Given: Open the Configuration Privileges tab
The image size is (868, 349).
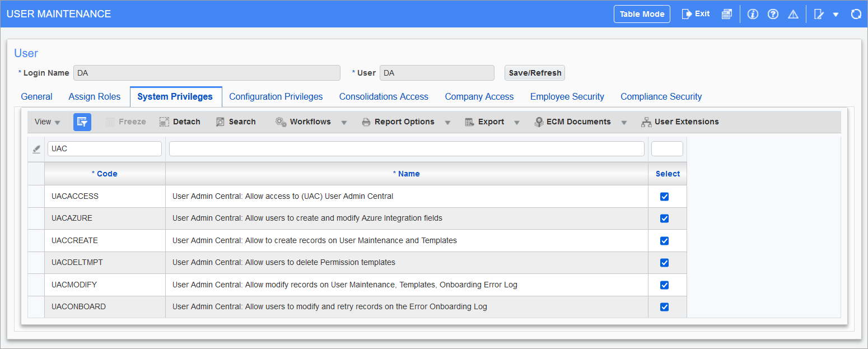Looking at the screenshot, I should click(276, 96).
